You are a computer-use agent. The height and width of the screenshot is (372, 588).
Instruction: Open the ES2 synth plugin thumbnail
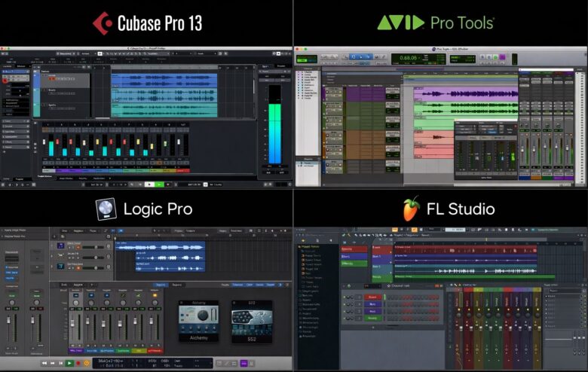point(251,321)
